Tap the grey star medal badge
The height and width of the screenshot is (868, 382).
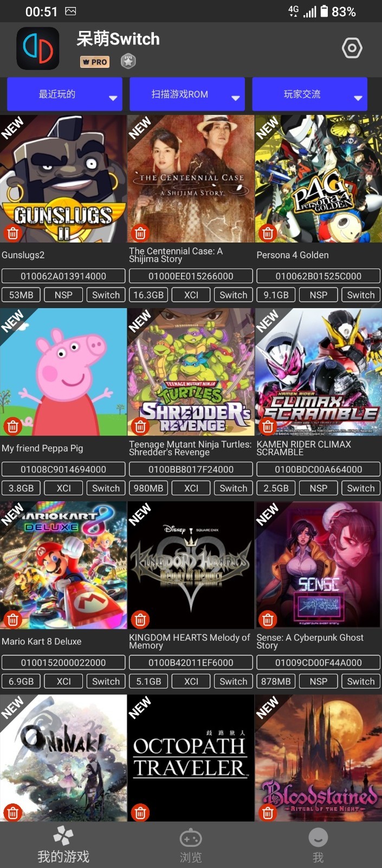click(128, 61)
